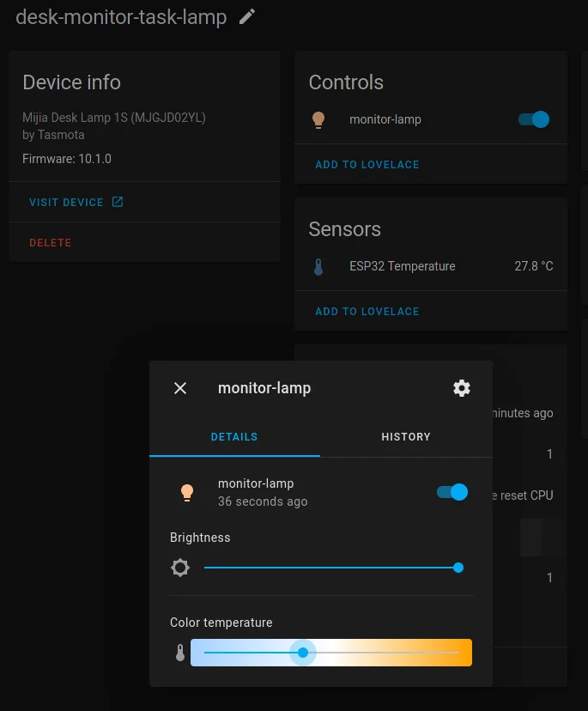Move the Color temperature slider handle
Screen dimensions: 588x711
point(303,653)
